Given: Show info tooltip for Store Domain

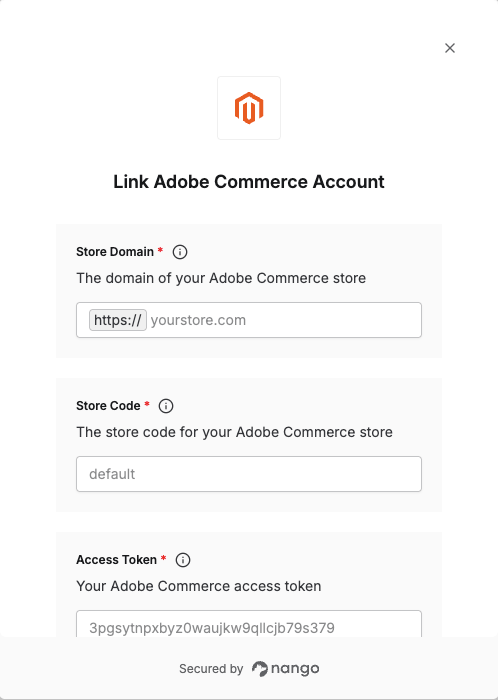Looking at the screenshot, I should [180, 252].
